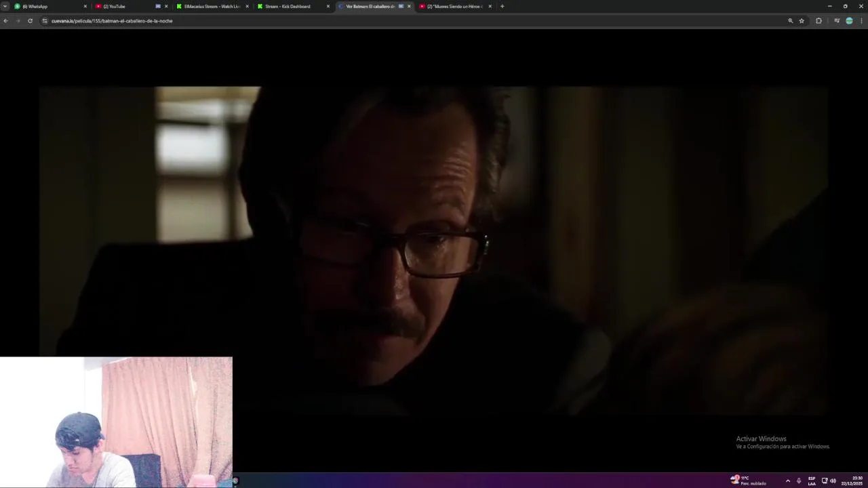
Task: Open the volume speaker icon
Action: tap(833, 481)
